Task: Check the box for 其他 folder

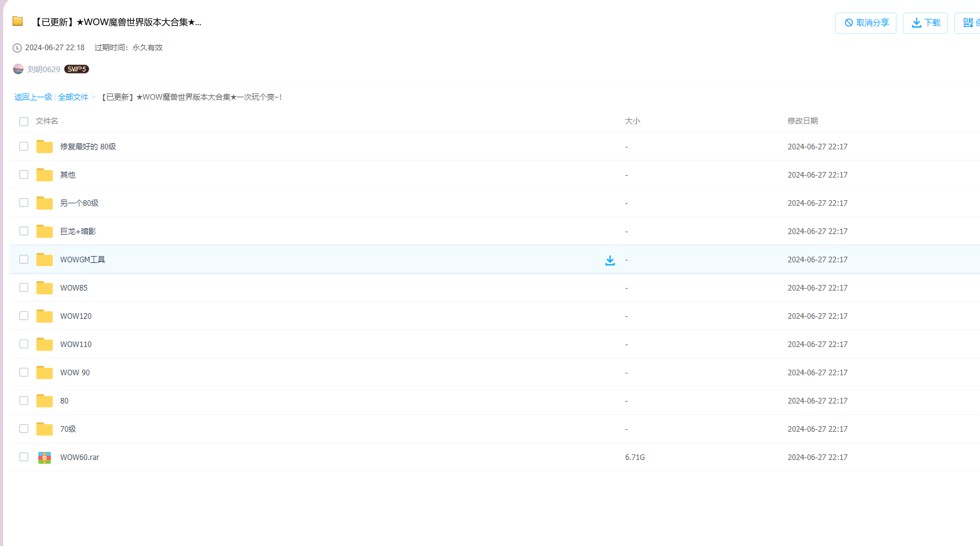Action: (24, 174)
